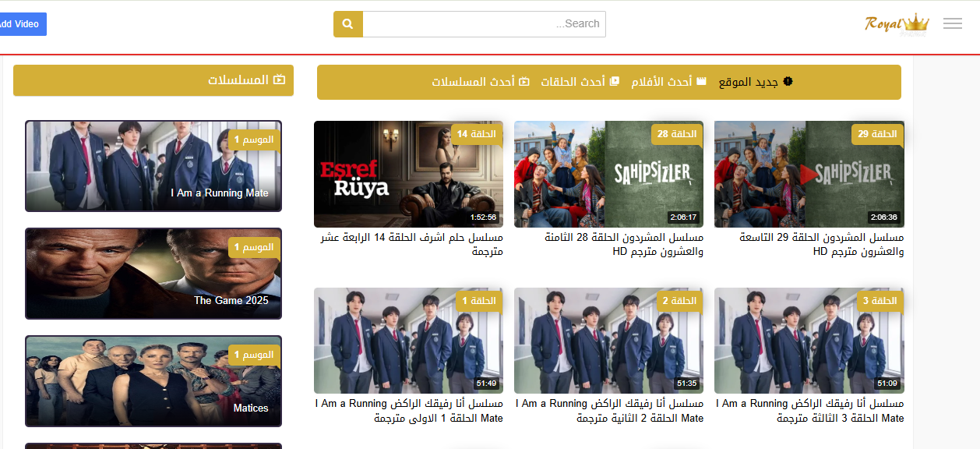Click title مسلسل المشردون الحلقة 29

tap(822, 244)
